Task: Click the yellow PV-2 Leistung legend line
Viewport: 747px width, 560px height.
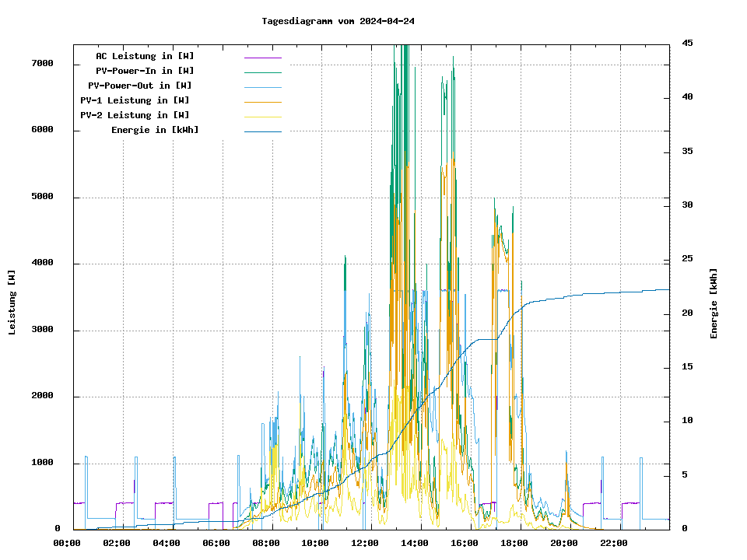Action: pyautogui.click(x=262, y=116)
